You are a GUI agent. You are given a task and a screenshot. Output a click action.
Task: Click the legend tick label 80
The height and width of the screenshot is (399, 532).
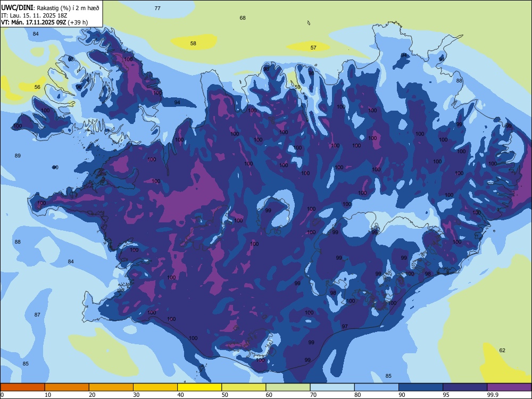(358, 395)
